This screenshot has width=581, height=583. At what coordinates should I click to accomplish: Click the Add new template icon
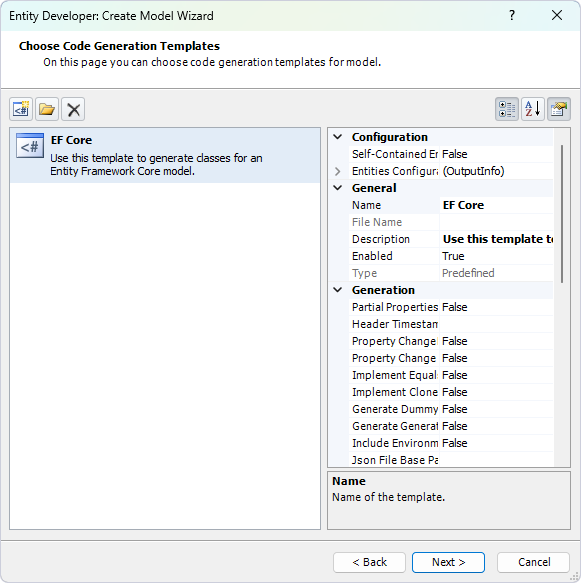(21, 109)
